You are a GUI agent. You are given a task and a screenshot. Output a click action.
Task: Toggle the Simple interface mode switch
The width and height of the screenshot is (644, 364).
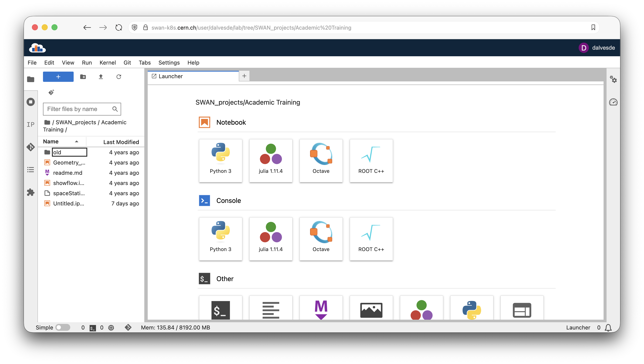(63, 327)
